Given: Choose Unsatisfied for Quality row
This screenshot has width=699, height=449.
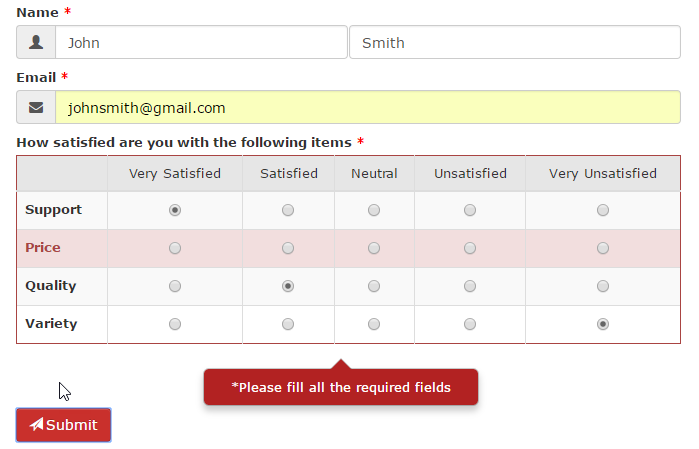Looking at the screenshot, I should pyautogui.click(x=470, y=286).
